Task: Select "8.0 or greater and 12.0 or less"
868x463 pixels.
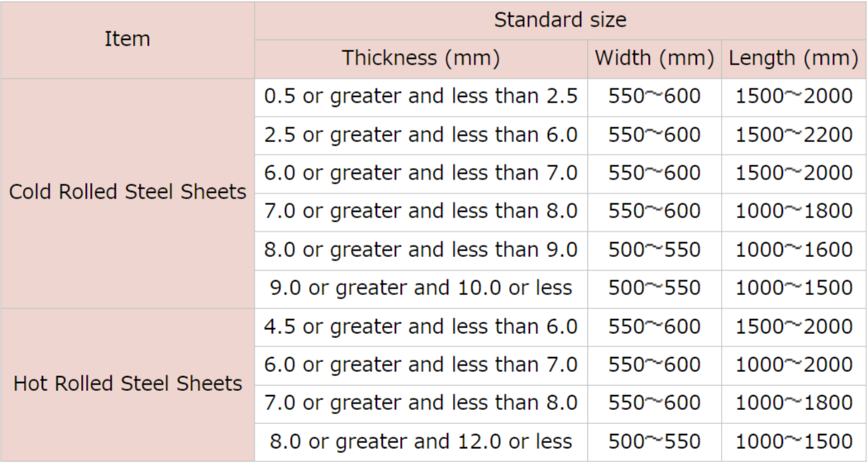Action: point(421,442)
